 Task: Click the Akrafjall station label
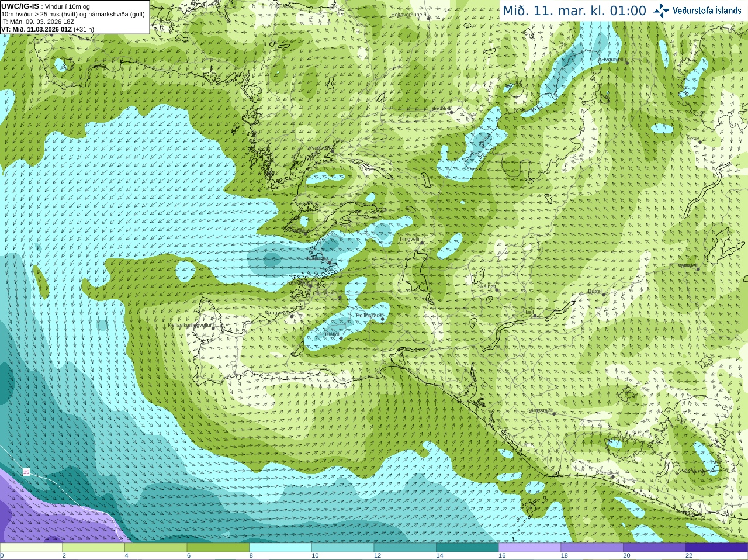[295, 230]
